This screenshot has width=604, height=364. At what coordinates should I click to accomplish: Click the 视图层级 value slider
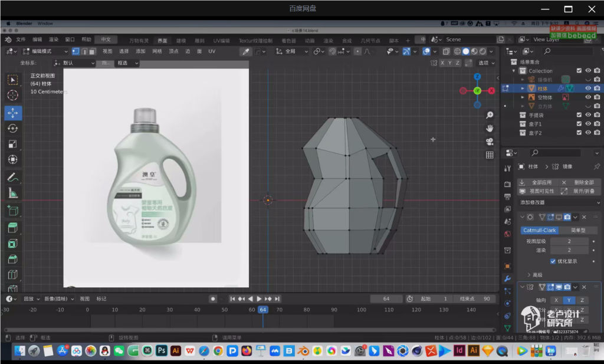[569, 241]
